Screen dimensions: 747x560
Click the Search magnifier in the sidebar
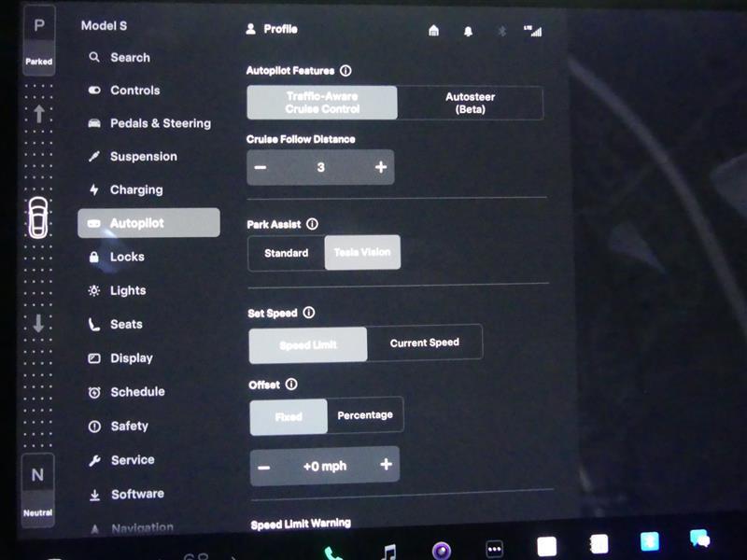pyautogui.click(x=94, y=57)
